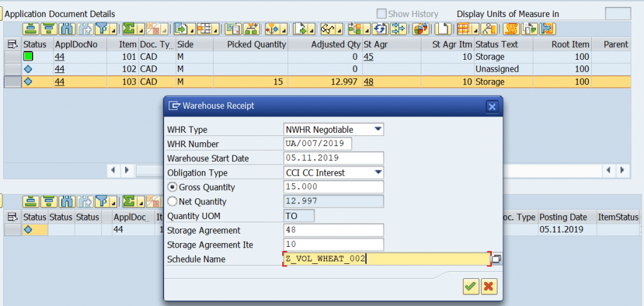Image resolution: width=644 pixels, height=306 pixels.
Task: Click the pie chart graphic icon
Action: point(421,29)
